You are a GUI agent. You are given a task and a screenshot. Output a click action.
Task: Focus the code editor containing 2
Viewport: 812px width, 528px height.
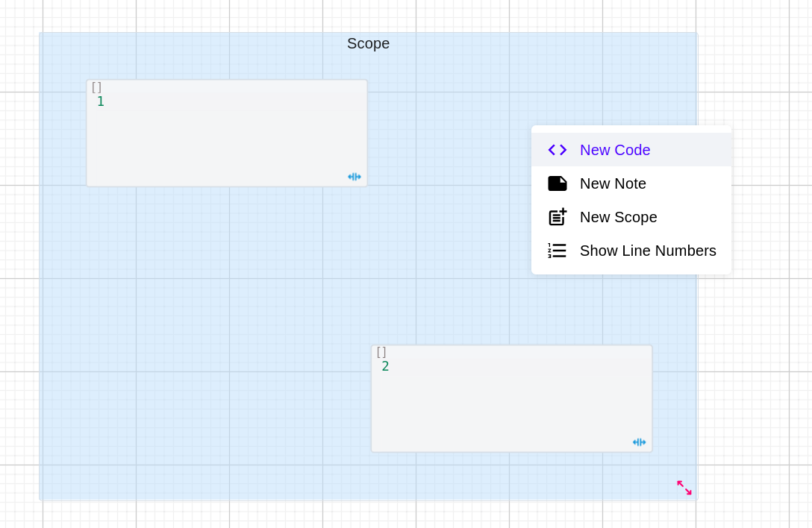(512, 398)
